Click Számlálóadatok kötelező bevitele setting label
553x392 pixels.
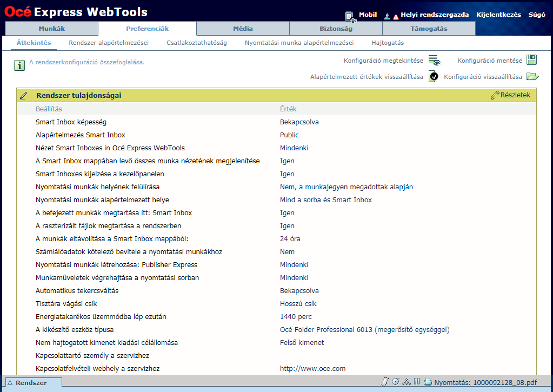129,252
